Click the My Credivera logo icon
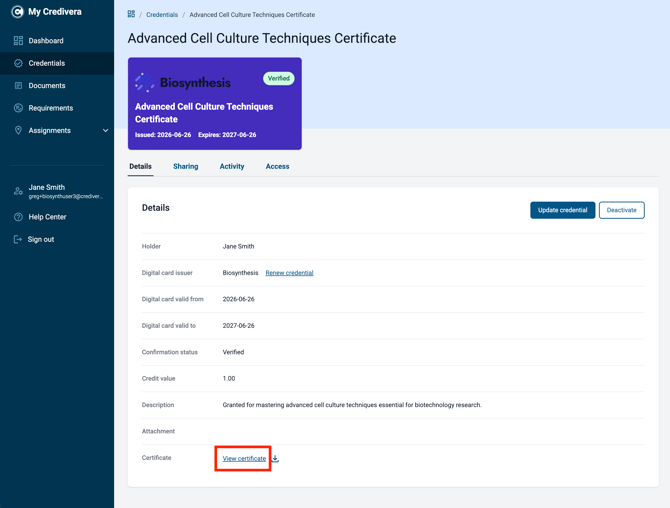 pyautogui.click(x=17, y=12)
